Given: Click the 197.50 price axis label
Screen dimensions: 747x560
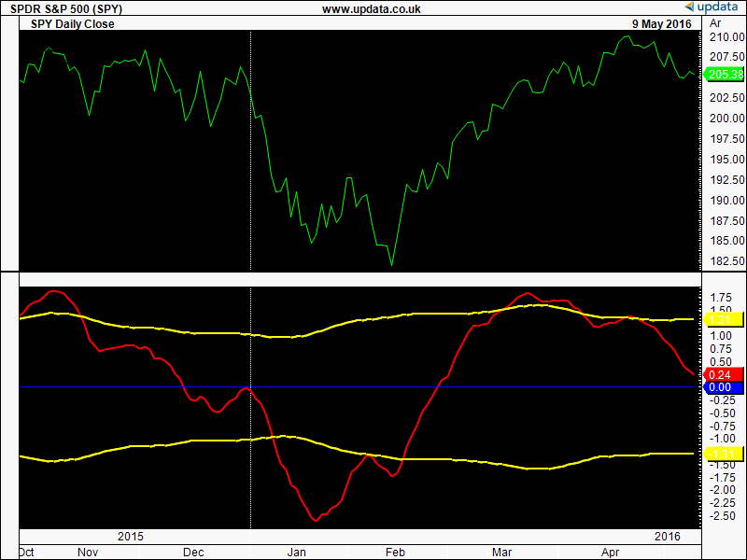Looking at the screenshot, I should [x=727, y=138].
